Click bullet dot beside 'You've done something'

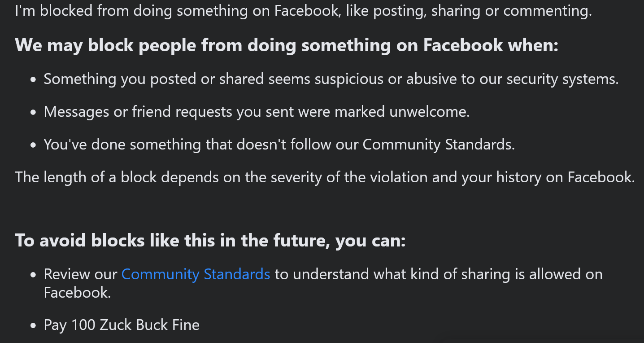point(33,145)
